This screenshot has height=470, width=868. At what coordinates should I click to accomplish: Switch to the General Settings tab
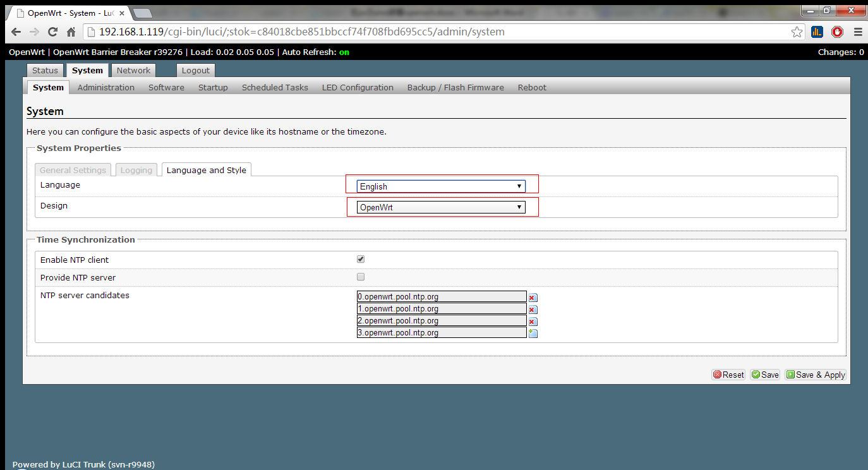(73, 170)
